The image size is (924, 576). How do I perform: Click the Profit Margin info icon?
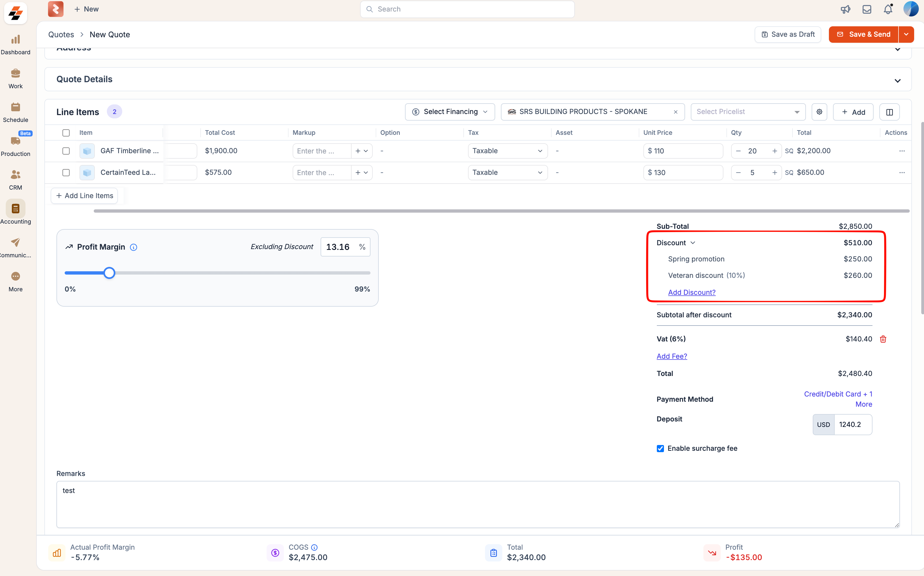coord(133,247)
